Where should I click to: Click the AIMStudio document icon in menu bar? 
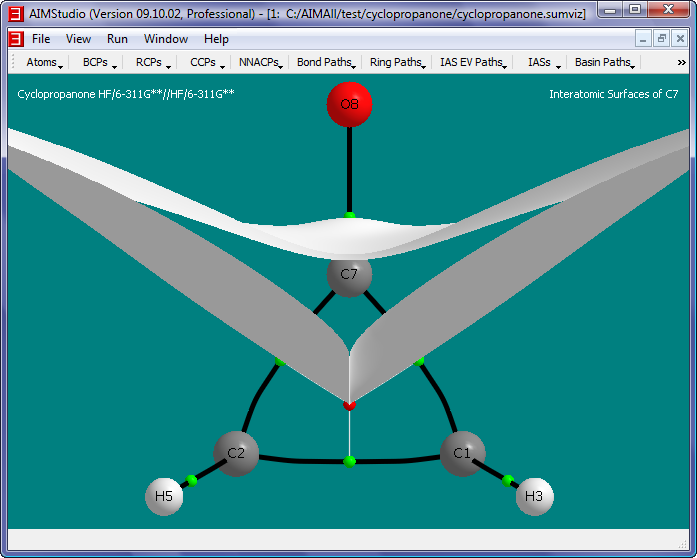point(16,39)
